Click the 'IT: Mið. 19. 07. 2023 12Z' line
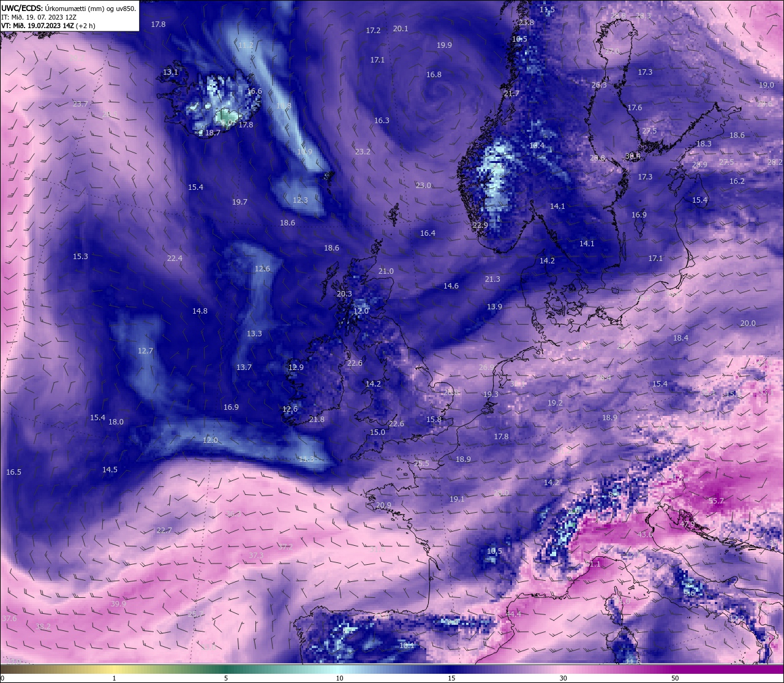The height and width of the screenshot is (683, 784). coord(39,17)
